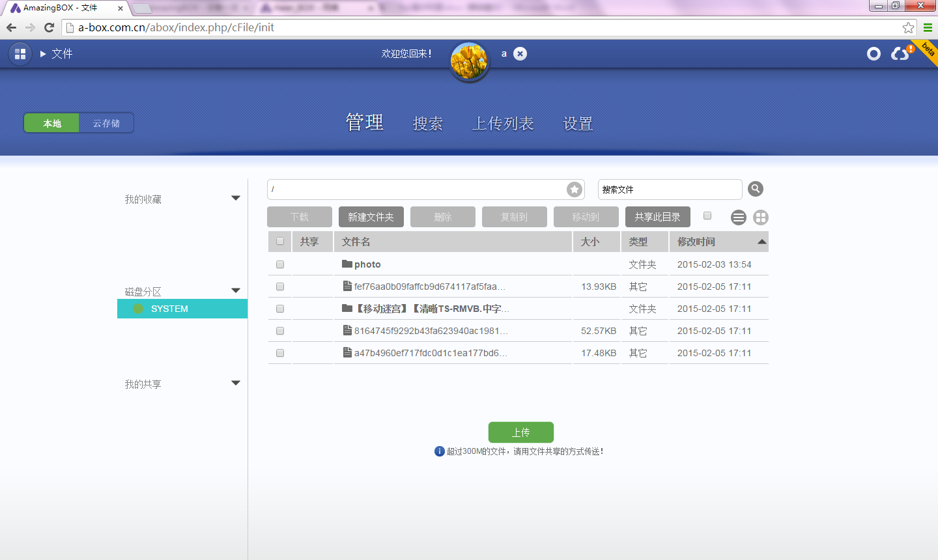This screenshot has height=560, width=938.
Task: Click the X icon beside username a
Action: click(520, 54)
